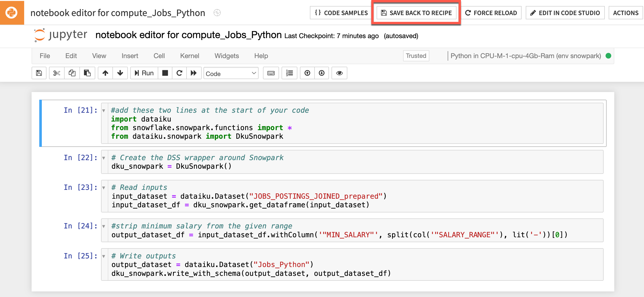
Task: Open the cell type Code dropdown
Action: pyautogui.click(x=230, y=73)
